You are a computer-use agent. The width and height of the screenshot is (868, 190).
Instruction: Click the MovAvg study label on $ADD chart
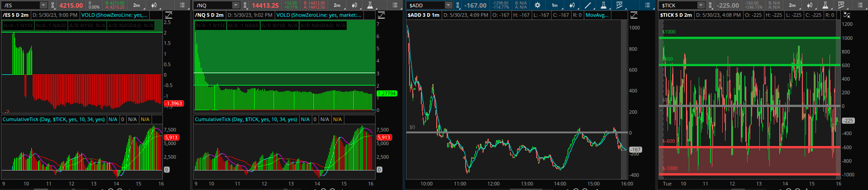pos(597,15)
